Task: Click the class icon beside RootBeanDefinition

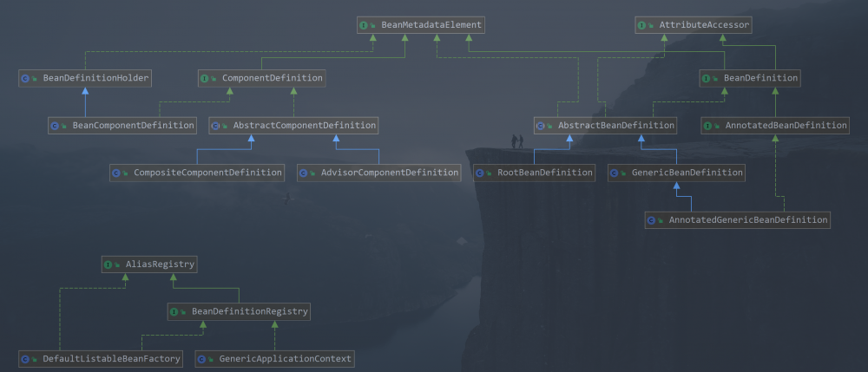Action: (x=481, y=173)
